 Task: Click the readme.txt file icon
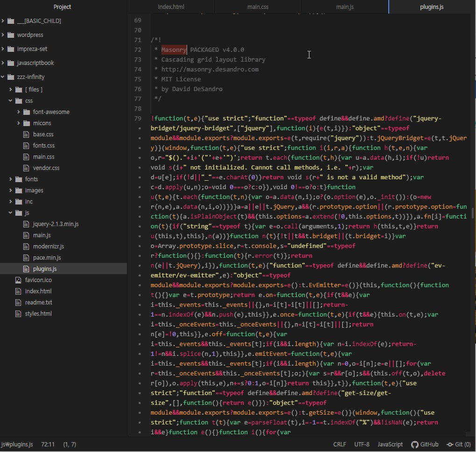(x=19, y=302)
